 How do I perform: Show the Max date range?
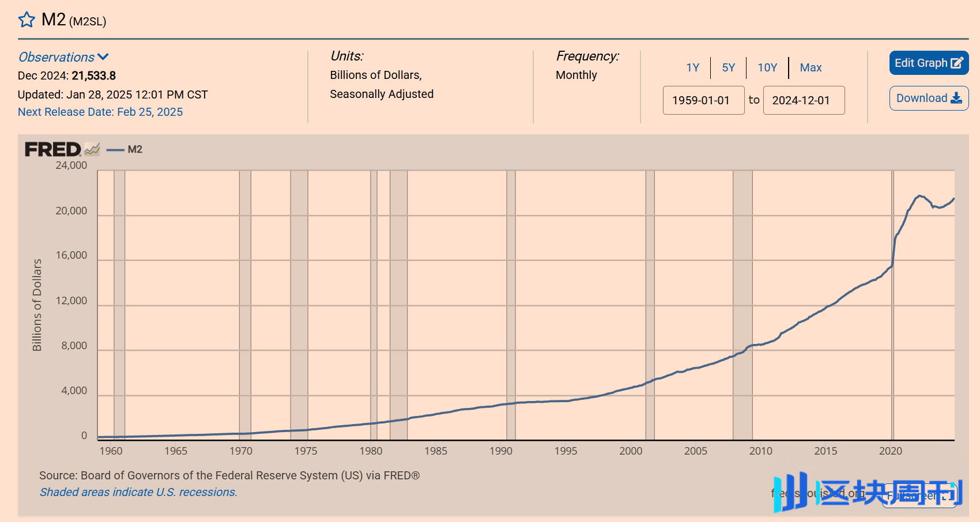click(x=810, y=67)
